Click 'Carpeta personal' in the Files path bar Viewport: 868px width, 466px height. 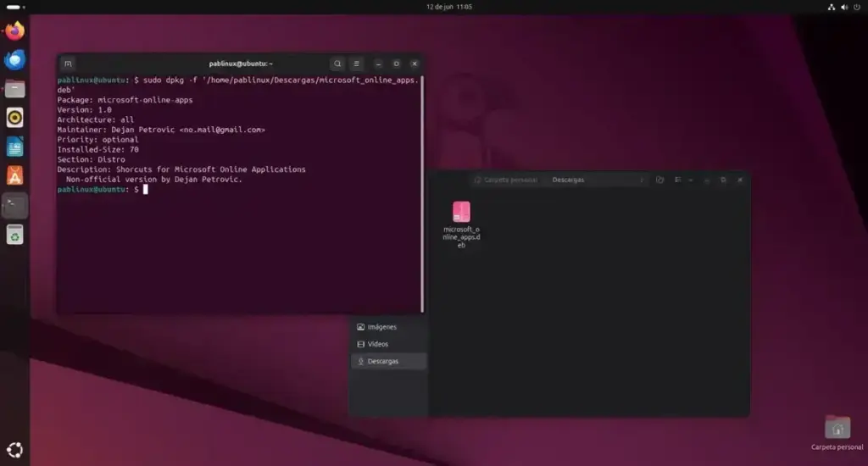[x=510, y=180]
